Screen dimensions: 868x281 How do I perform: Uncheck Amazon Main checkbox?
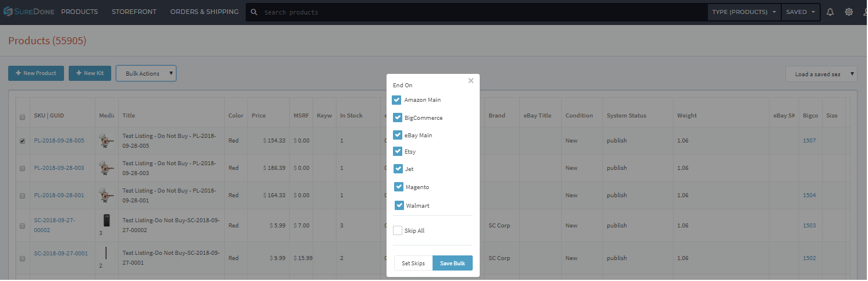396,100
